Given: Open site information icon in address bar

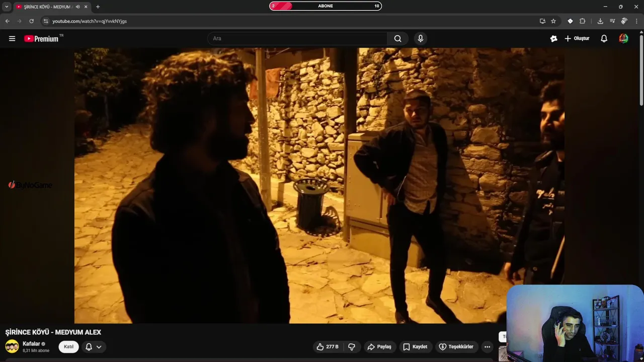Looking at the screenshot, I should coord(46,21).
